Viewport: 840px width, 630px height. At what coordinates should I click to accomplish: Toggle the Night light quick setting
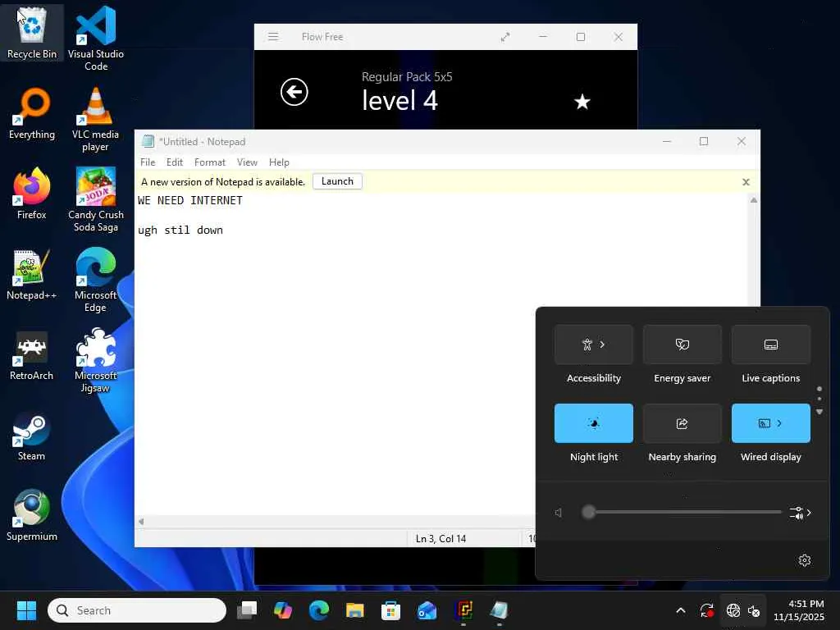[x=594, y=423]
